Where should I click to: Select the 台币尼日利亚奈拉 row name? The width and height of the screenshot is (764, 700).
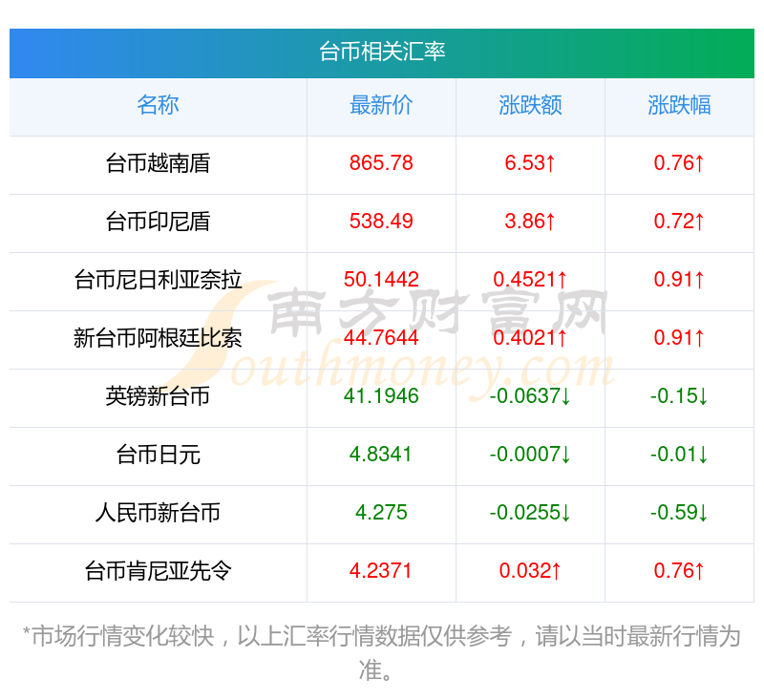point(158,280)
